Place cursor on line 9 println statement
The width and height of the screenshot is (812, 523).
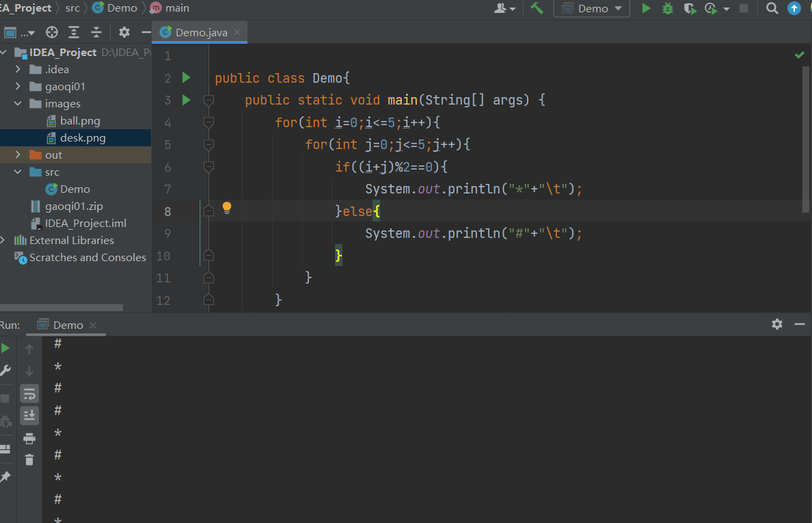click(x=473, y=234)
